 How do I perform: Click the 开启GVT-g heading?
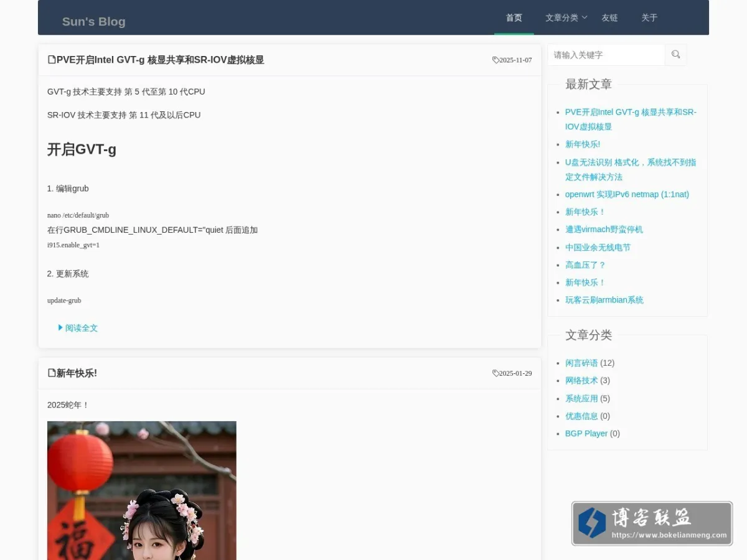click(x=82, y=149)
